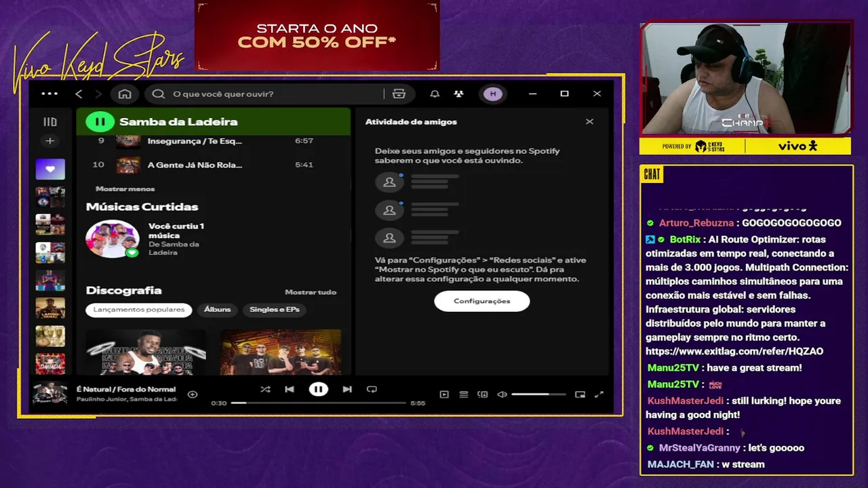868x488 pixels.
Task: Open the Spotify three-dots main menu
Action: (50, 94)
